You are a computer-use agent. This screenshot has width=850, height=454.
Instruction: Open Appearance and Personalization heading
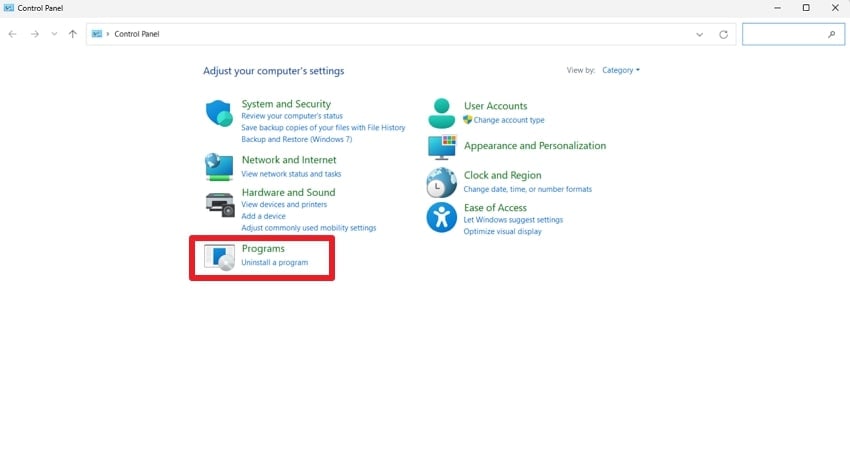click(535, 146)
